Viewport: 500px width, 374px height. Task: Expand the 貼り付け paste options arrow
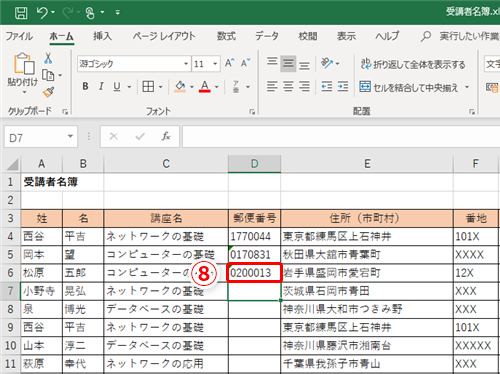(x=24, y=92)
